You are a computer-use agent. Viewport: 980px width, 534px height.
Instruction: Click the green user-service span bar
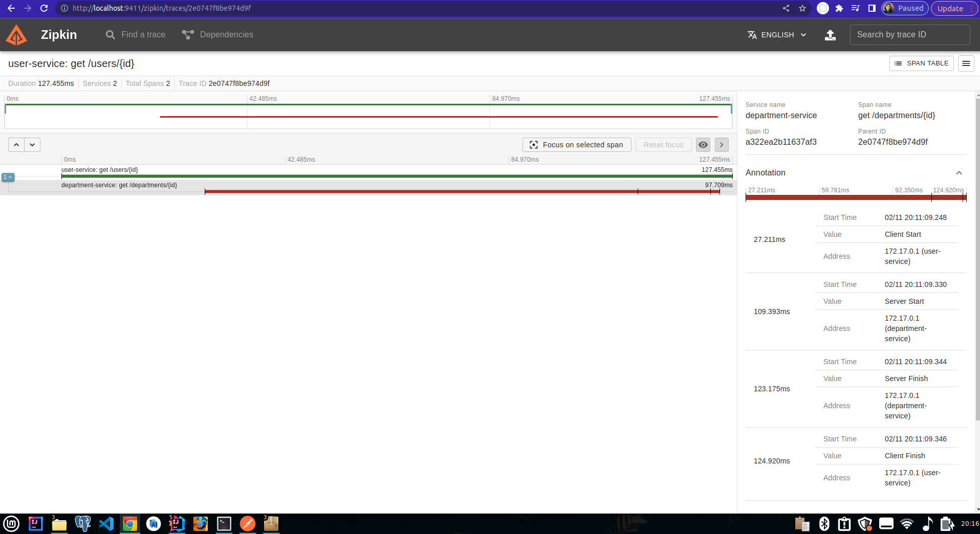point(397,176)
